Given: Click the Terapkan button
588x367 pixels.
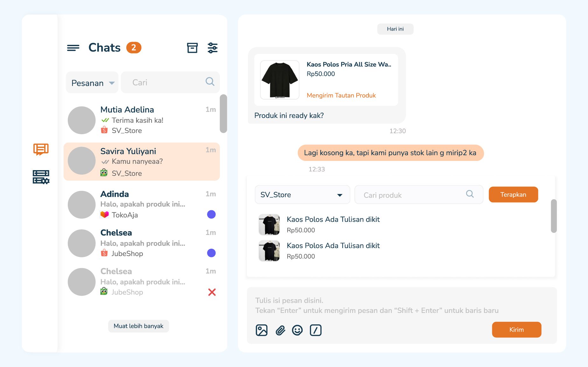Looking at the screenshot, I should [x=513, y=195].
